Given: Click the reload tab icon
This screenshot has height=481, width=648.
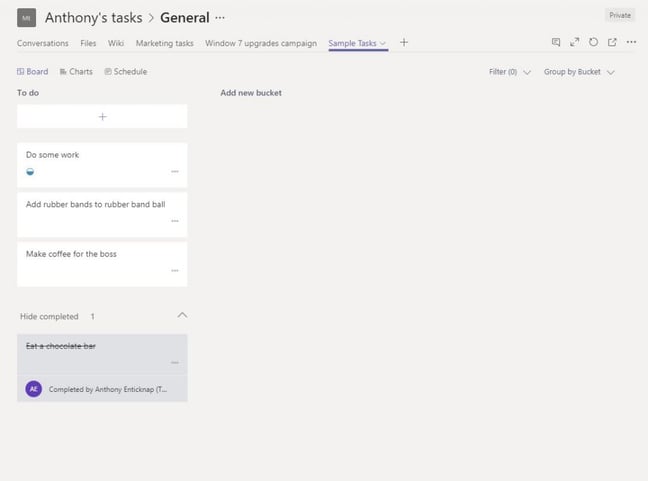Looking at the screenshot, I should 593,43.
